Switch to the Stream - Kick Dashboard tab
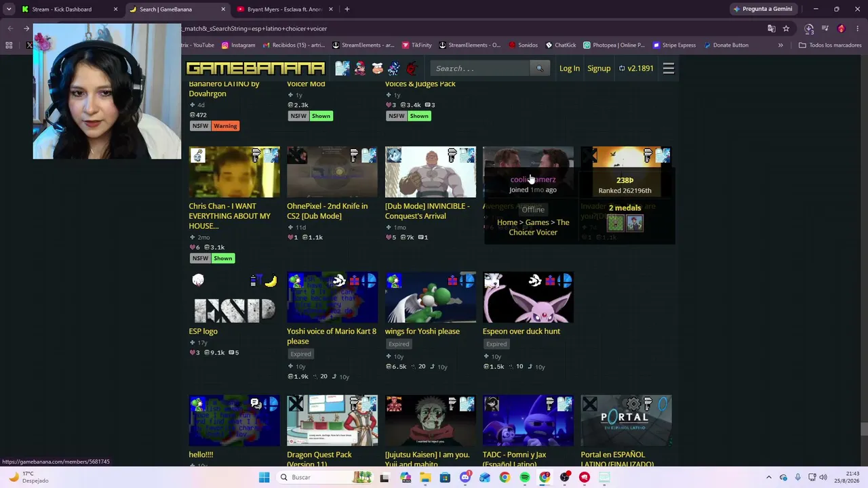Screen dimensions: 868x488 tap(68, 9)
